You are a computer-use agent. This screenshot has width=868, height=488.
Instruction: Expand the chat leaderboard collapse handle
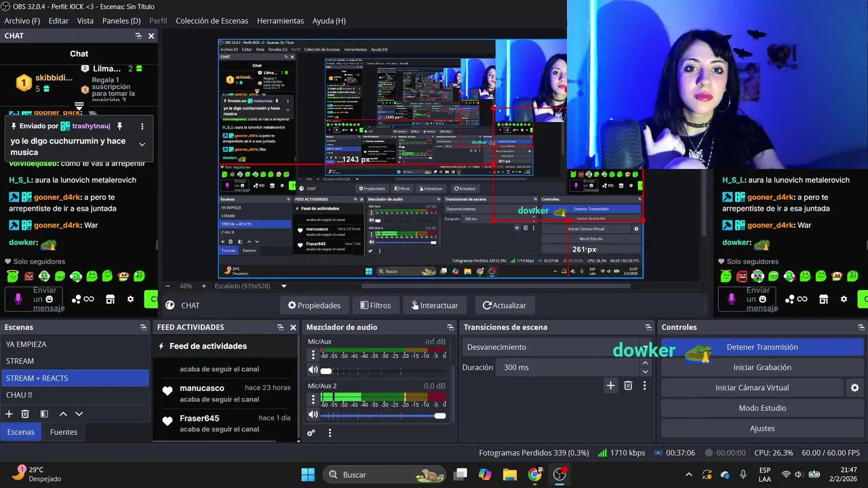[x=79, y=106]
